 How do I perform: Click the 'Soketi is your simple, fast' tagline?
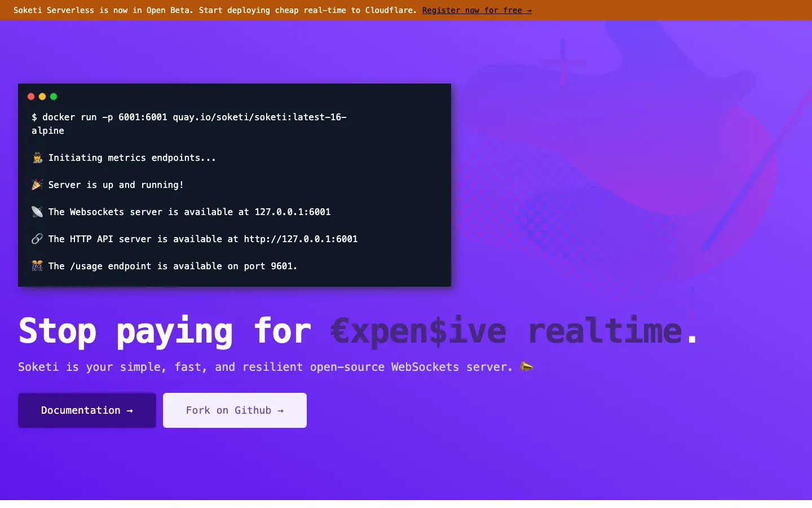[265, 367]
